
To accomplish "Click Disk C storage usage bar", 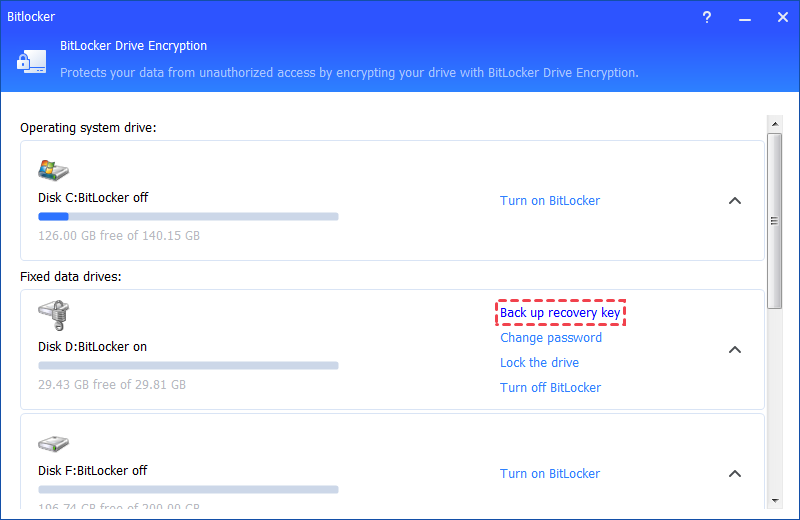I will point(188,216).
